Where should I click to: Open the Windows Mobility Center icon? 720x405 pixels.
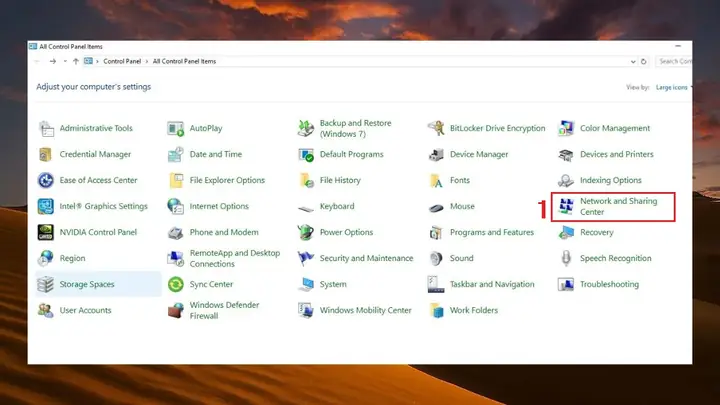[306, 310]
